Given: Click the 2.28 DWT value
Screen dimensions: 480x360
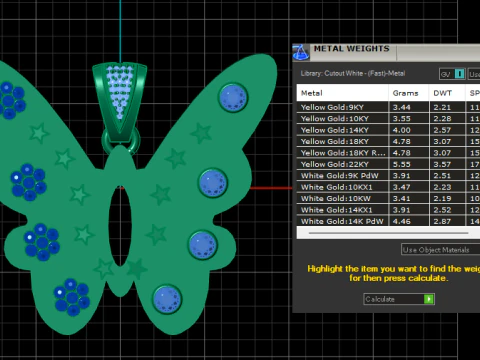Looking at the screenshot, I should [x=442, y=119].
